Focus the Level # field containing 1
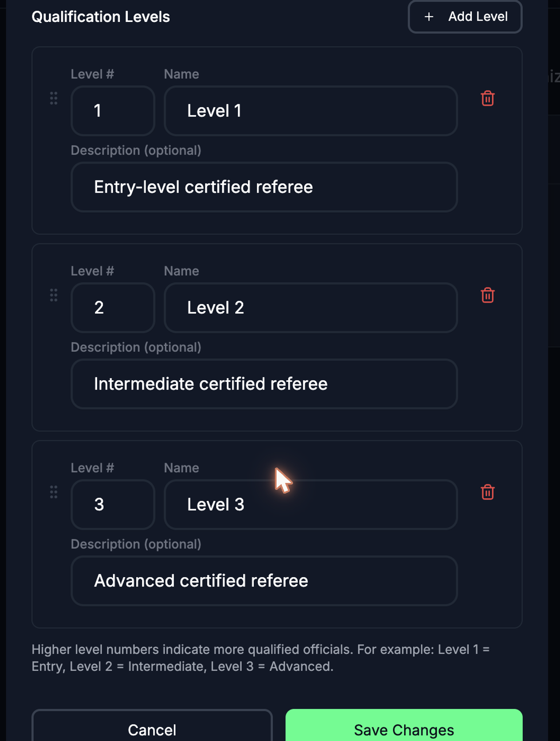The height and width of the screenshot is (741, 560). [x=113, y=111]
